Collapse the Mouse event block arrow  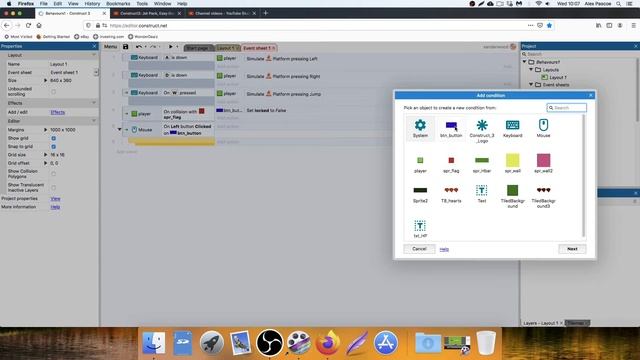point(120,130)
